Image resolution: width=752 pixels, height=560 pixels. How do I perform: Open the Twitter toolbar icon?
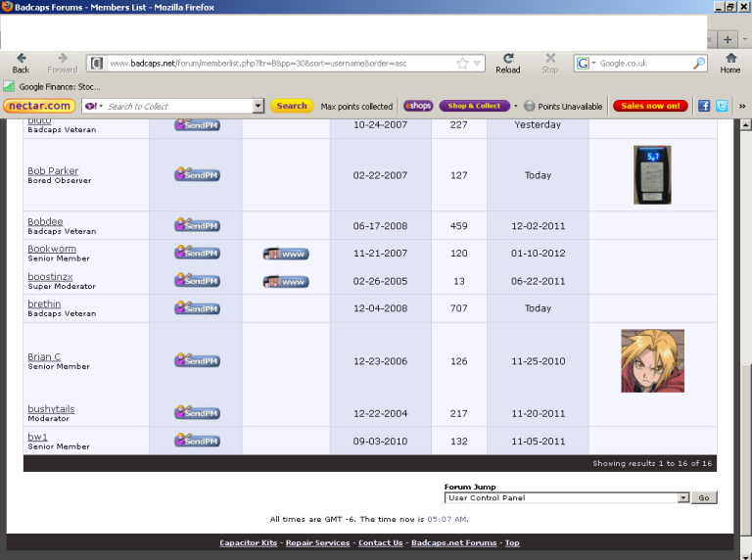tap(722, 106)
